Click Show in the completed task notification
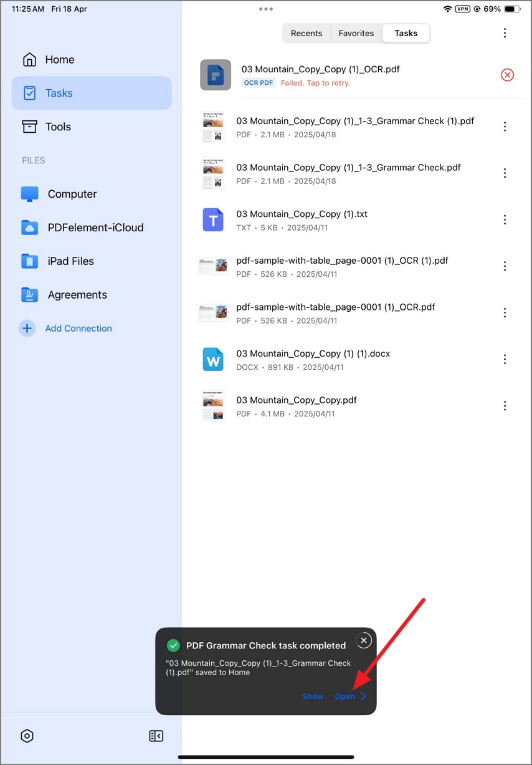Viewport: 532px width, 765px height. [313, 696]
